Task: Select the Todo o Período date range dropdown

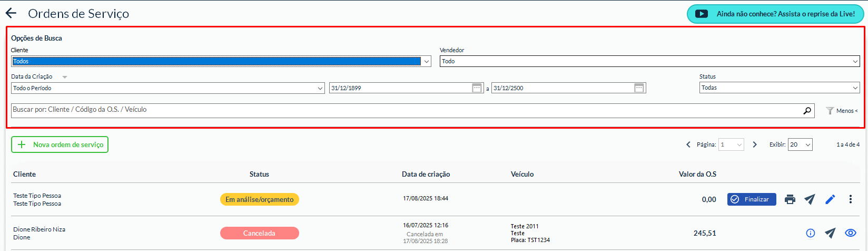Action: point(167,88)
